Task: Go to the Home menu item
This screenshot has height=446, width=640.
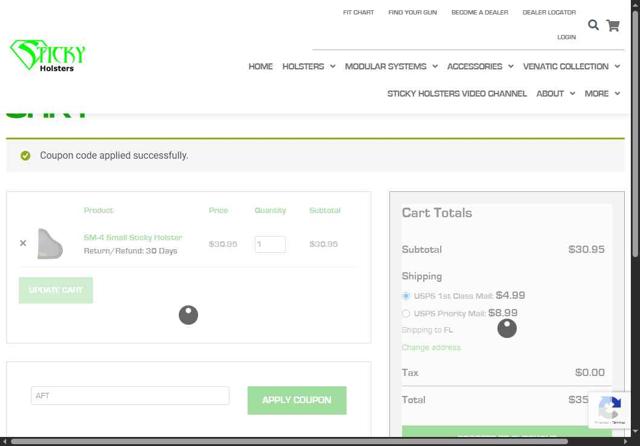Action: (260, 66)
